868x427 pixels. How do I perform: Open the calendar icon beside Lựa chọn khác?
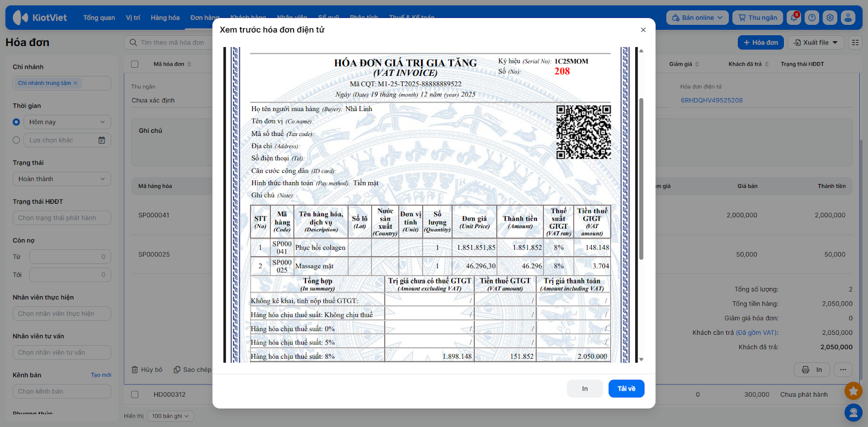point(101,140)
